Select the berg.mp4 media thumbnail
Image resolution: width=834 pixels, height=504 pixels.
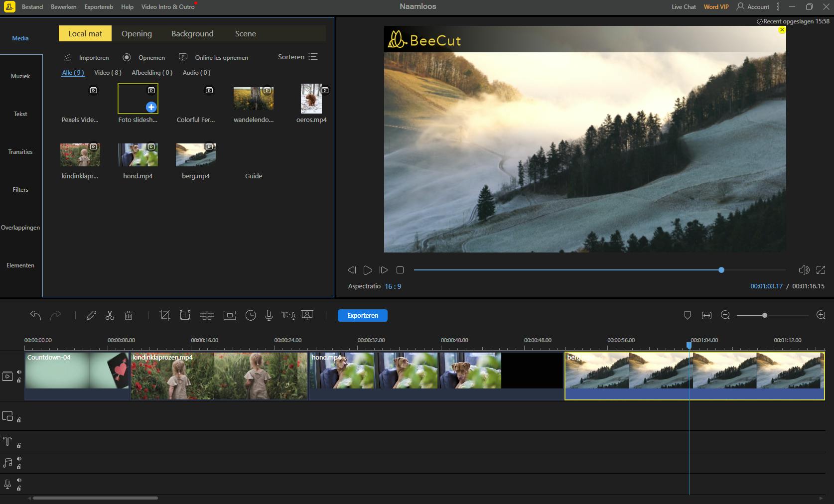click(196, 155)
